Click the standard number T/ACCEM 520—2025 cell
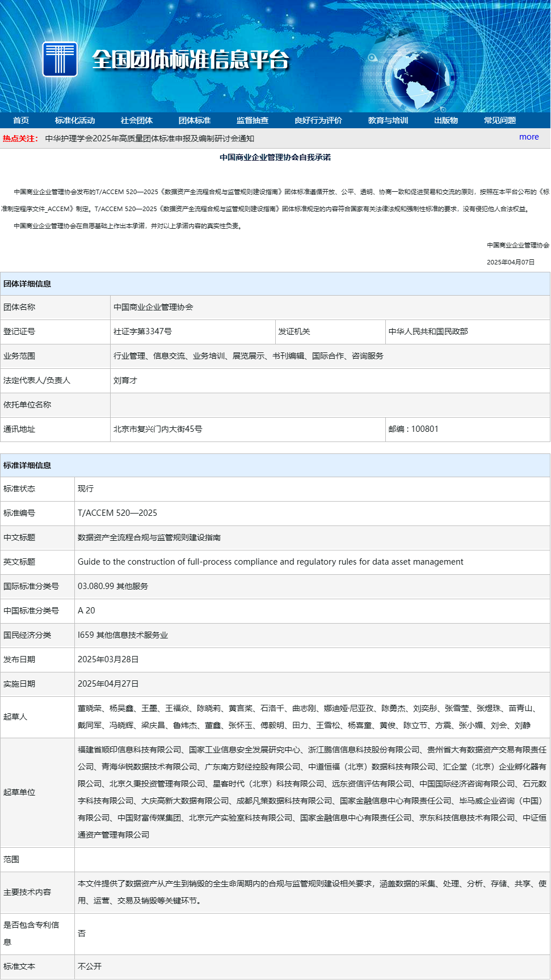Viewport: 551px width, 980px height. [117, 513]
